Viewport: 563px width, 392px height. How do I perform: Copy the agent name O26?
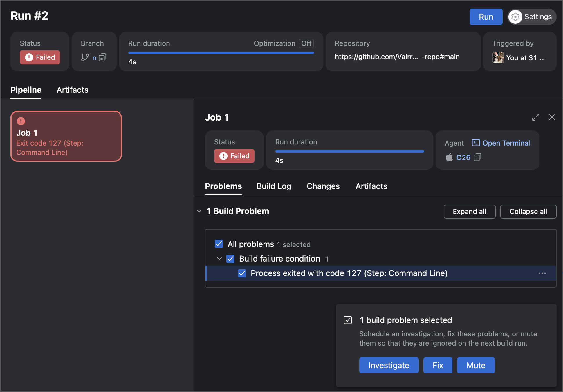[x=477, y=157]
